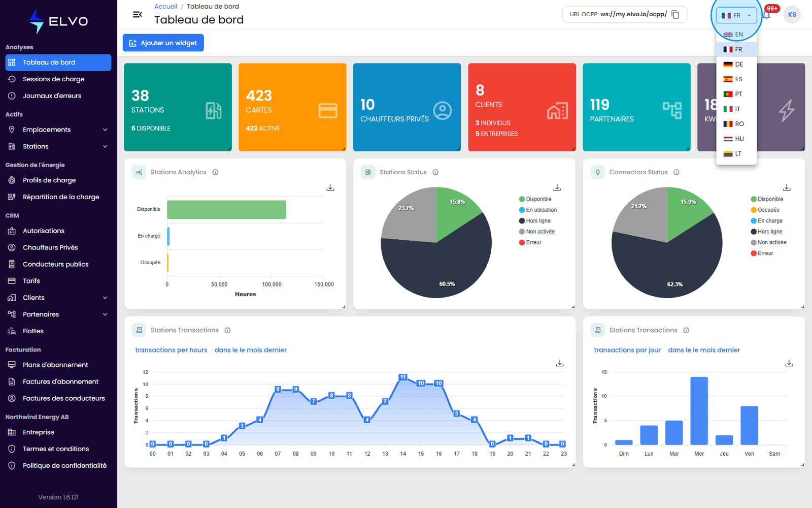Image resolution: width=812 pixels, height=508 pixels.
Task: Close the FR language dropdown
Action: [736, 15]
